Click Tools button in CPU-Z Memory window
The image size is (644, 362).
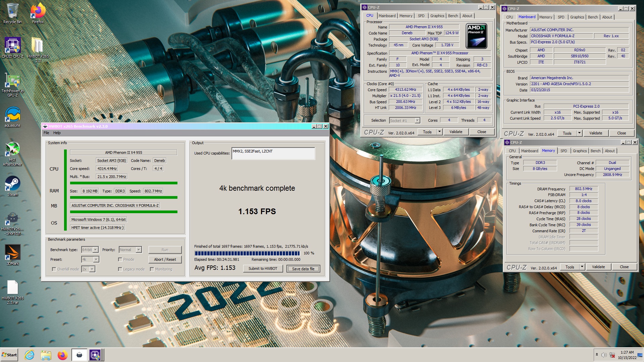coord(570,267)
